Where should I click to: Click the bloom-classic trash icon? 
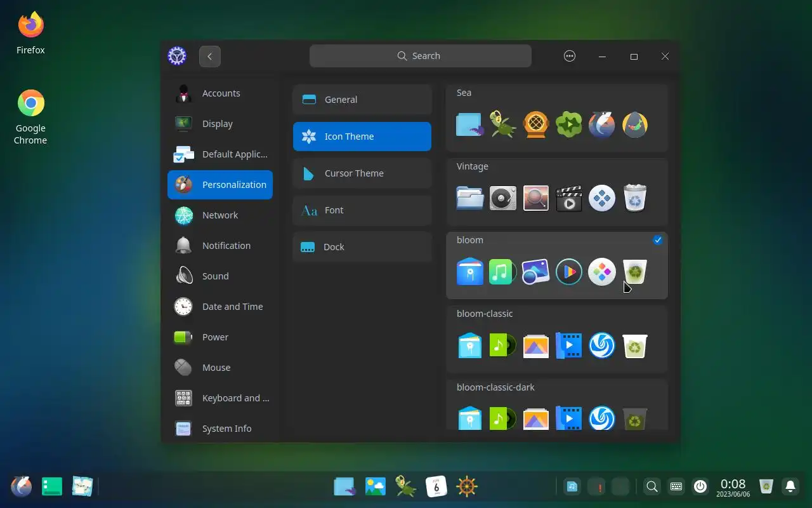click(x=635, y=345)
